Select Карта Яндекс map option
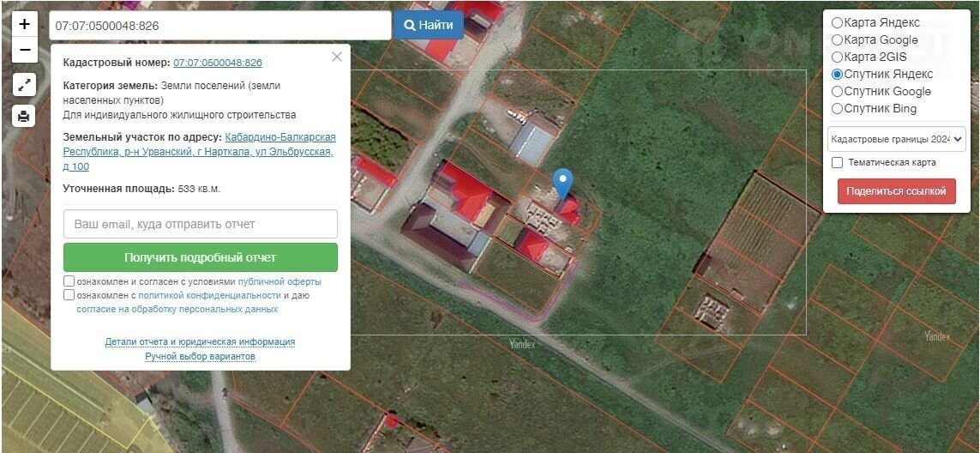Screen dimensions: 980x453 tap(838, 23)
